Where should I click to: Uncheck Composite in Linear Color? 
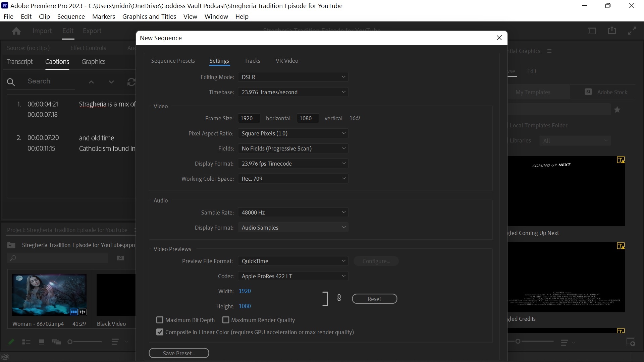coord(160,332)
